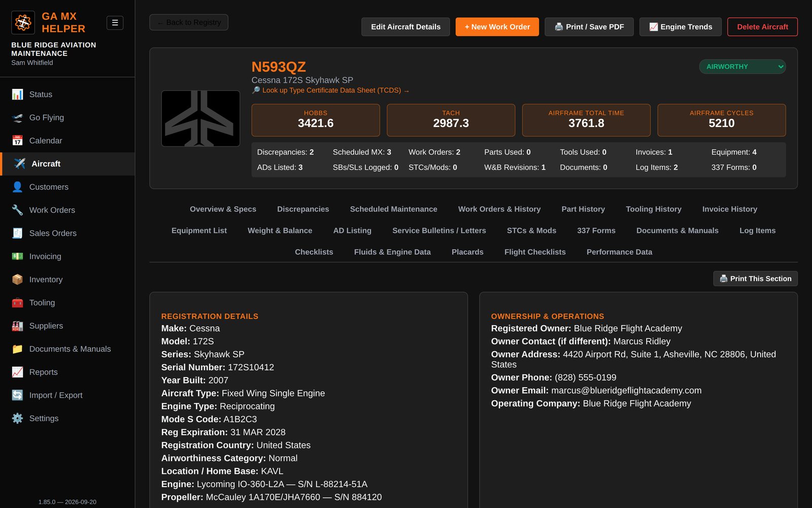Open Work Orders & History tab
Screen dimensions: 812x508
coord(499,209)
